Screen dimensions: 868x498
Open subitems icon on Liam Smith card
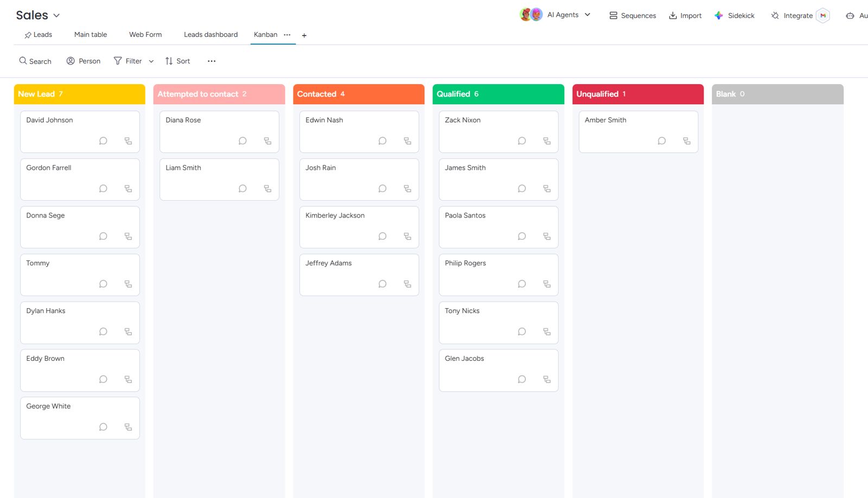(x=267, y=189)
